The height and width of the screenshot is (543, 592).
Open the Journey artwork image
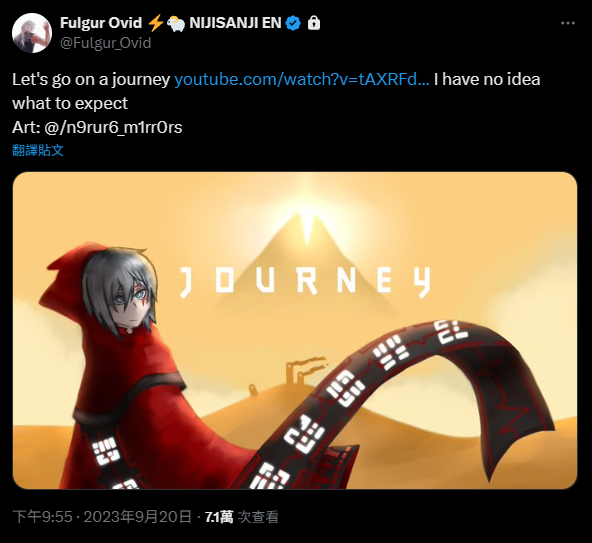click(x=295, y=330)
